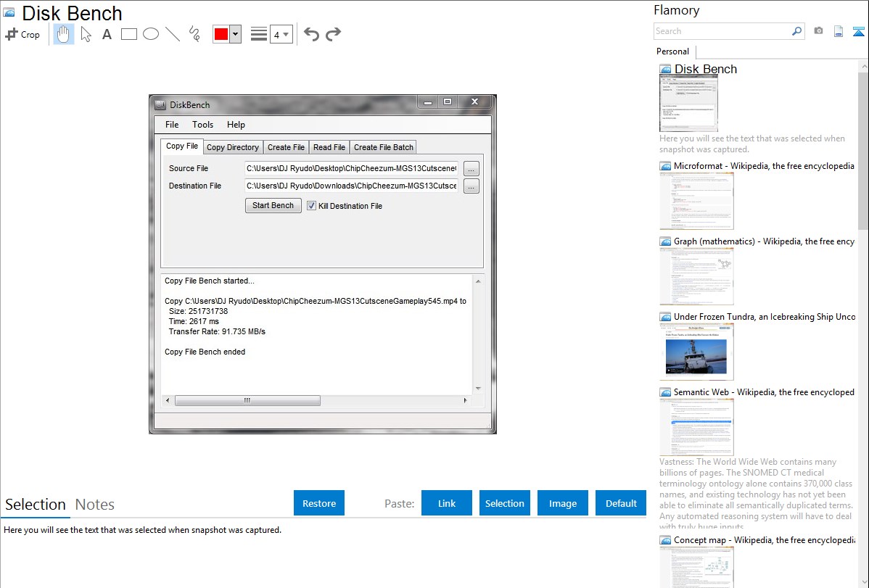Redo the last annotation

pyautogui.click(x=333, y=34)
